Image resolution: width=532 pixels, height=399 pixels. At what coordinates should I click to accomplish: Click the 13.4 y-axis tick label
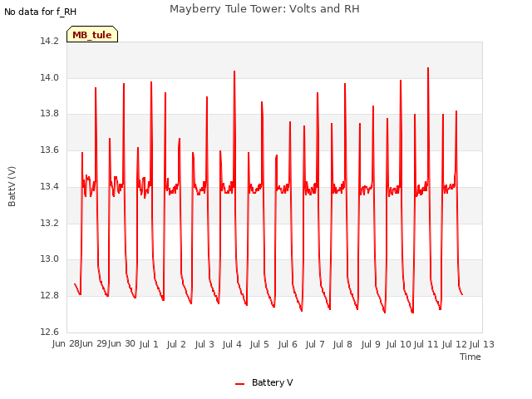pos(50,186)
